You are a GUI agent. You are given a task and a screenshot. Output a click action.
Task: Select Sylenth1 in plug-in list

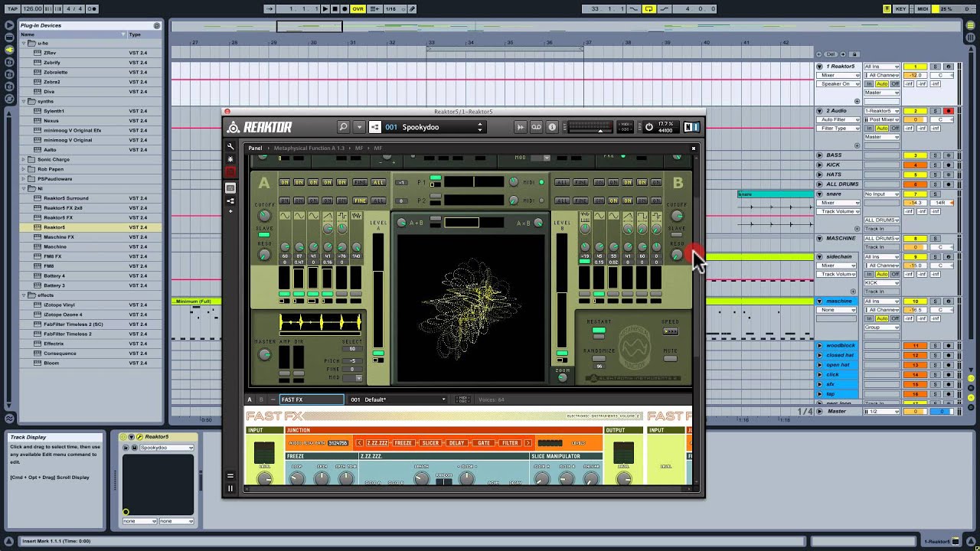[x=54, y=111]
